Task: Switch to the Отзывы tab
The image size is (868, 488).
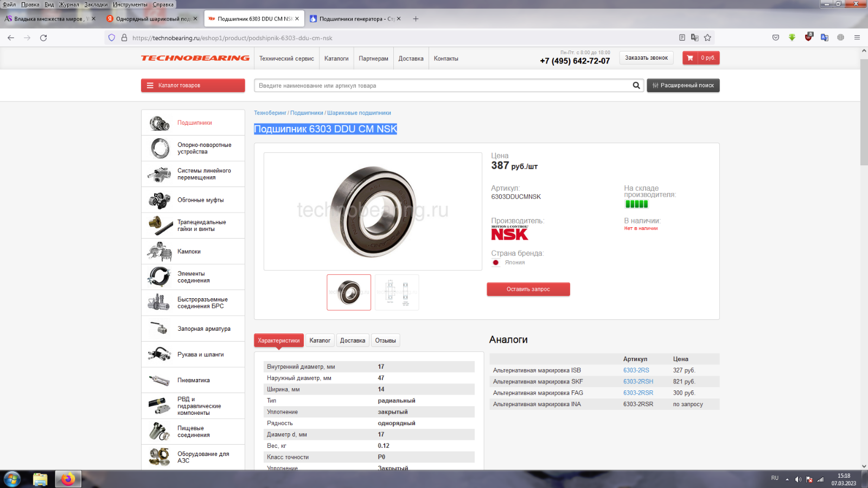Action: [x=386, y=341]
